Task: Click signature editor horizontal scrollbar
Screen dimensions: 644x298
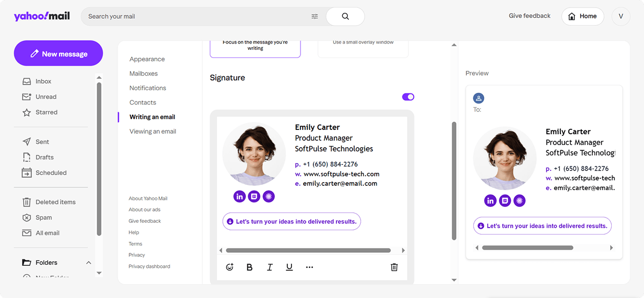Action: 308,251
